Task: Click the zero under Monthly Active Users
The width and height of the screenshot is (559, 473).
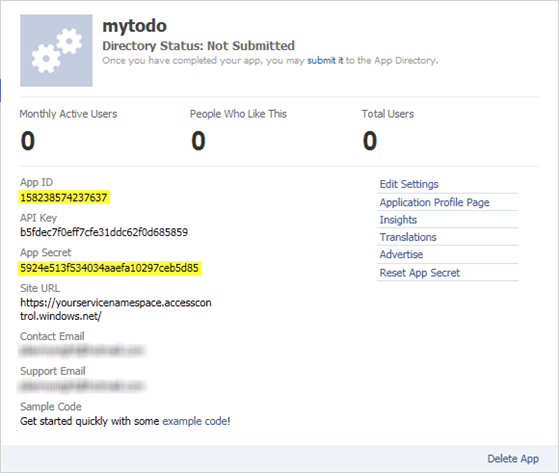Action: click(28, 141)
